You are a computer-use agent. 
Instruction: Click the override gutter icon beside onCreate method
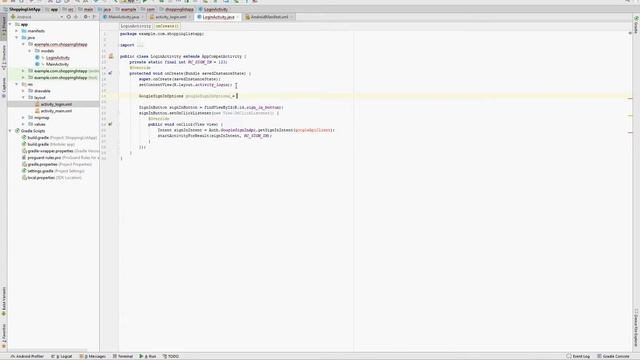click(x=110, y=73)
